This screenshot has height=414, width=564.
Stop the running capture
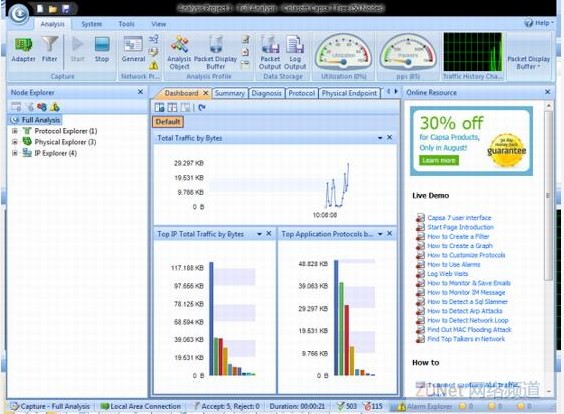click(102, 50)
